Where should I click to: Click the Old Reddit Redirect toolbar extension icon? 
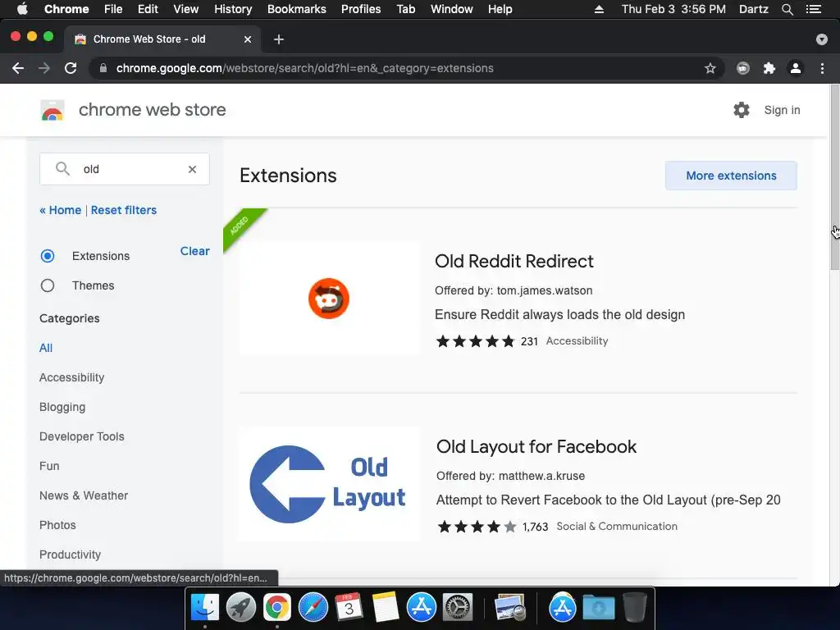pyautogui.click(x=743, y=68)
